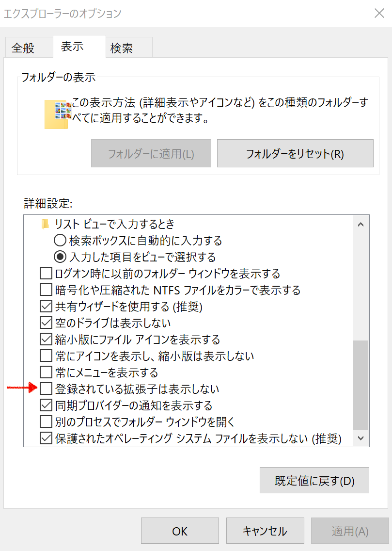Switch to the 全般 tab

[23, 48]
